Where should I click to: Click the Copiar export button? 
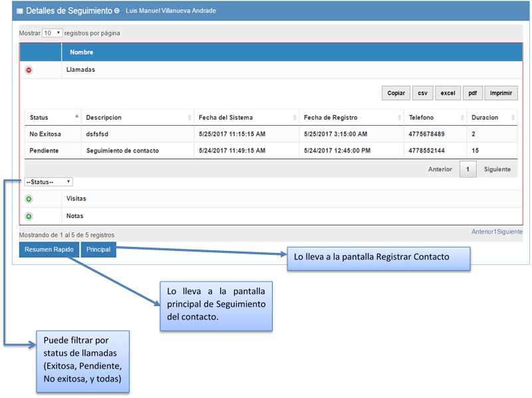click(x=395, y=93)
